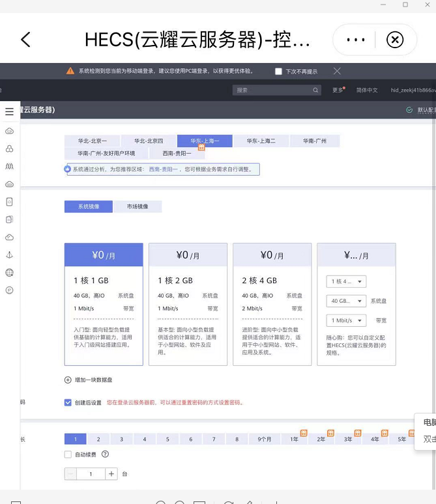Viewport: 436px width, 504px height.
Task: Click the pyramid-shaped sidebar icon
Action: (x=9, y=255)
